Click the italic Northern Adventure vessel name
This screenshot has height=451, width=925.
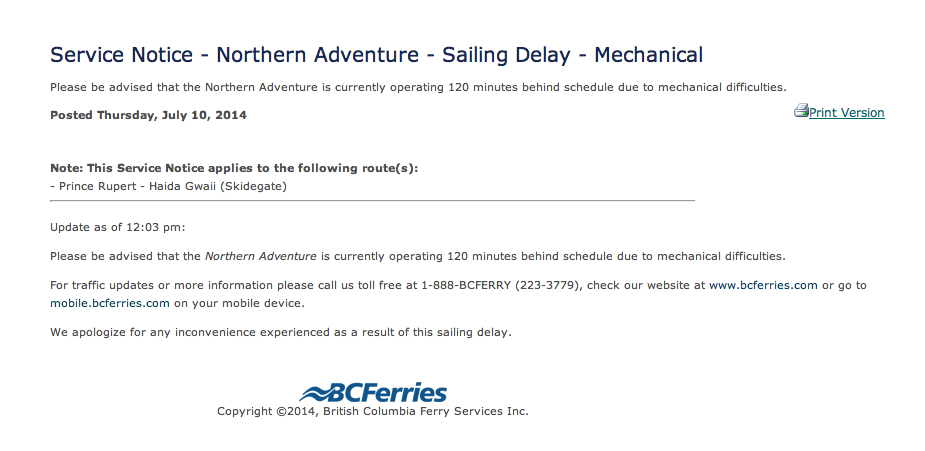pyautogui.click(x=260, y=256)
